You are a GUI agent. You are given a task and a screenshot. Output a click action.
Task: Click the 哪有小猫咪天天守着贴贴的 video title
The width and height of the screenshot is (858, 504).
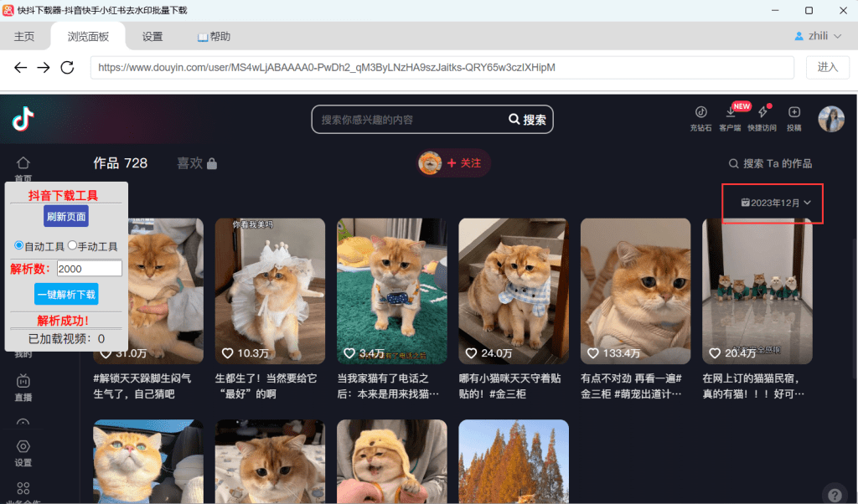tap(510, 386)
